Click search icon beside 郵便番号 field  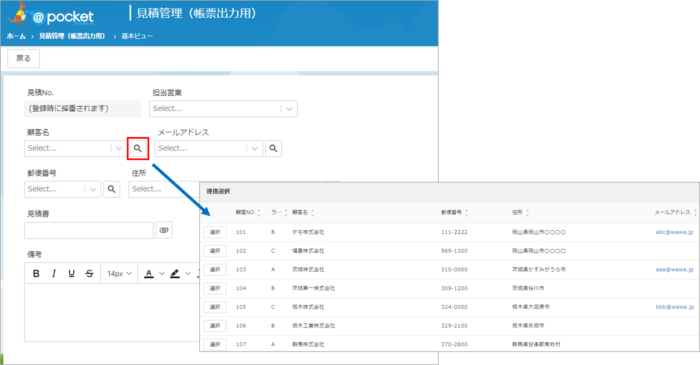112,189
